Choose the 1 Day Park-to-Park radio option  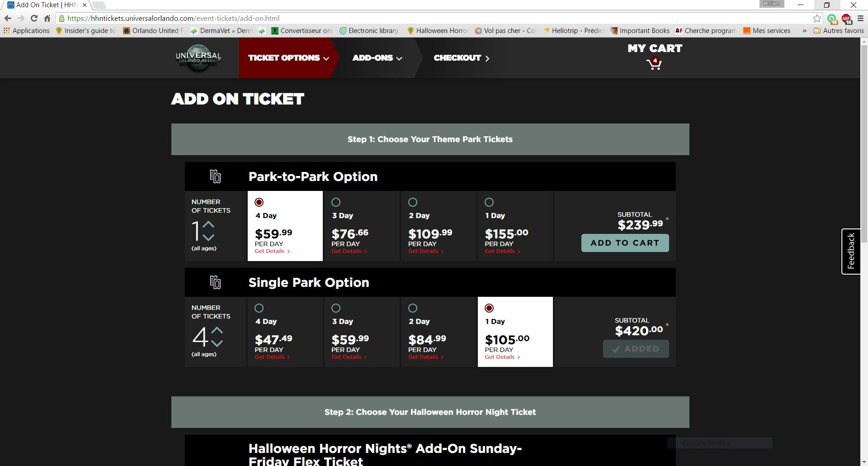pos(489,202)
